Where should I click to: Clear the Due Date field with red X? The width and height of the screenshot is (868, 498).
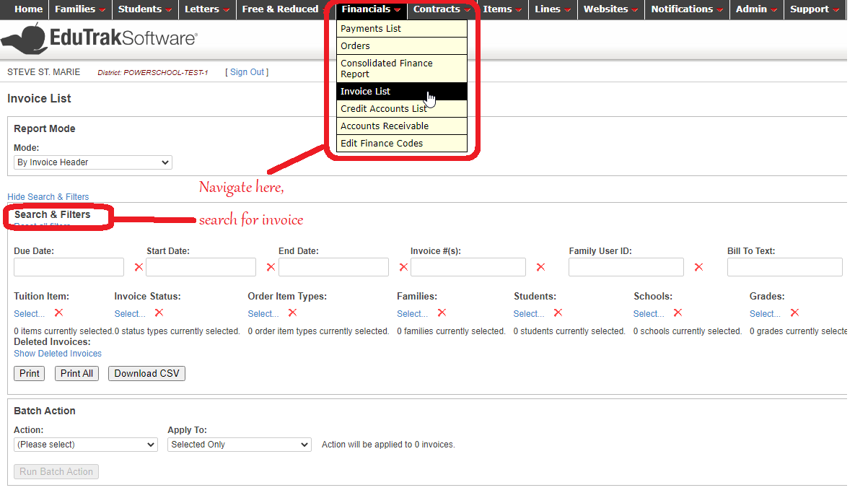point(139,267)
